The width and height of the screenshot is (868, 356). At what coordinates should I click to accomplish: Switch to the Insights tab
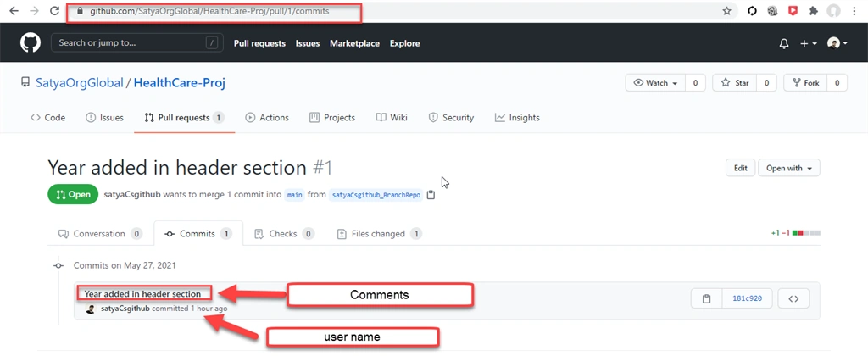click(x=517, y=117)
